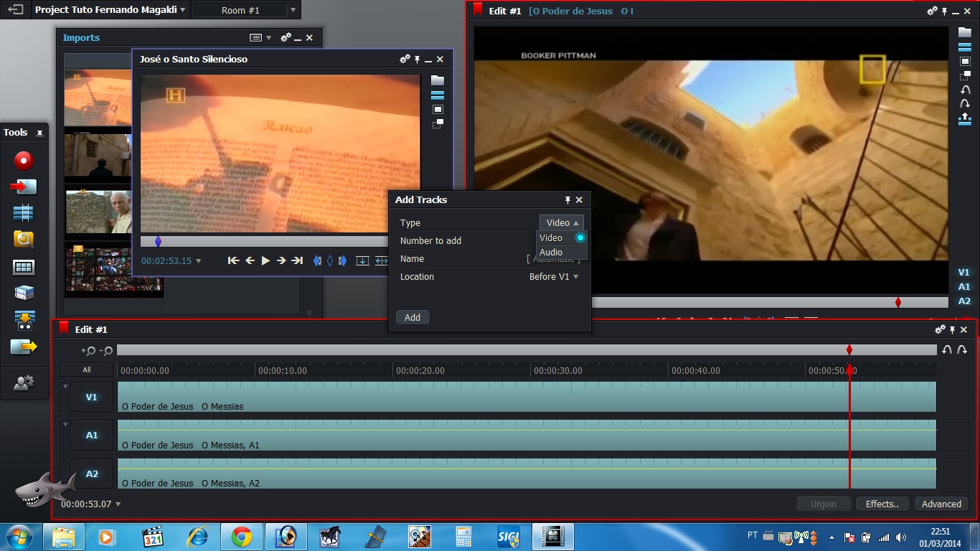Click the fullscreen frame icon in José viewer
This screenshot has width=980, height=551.
point(437,109)
